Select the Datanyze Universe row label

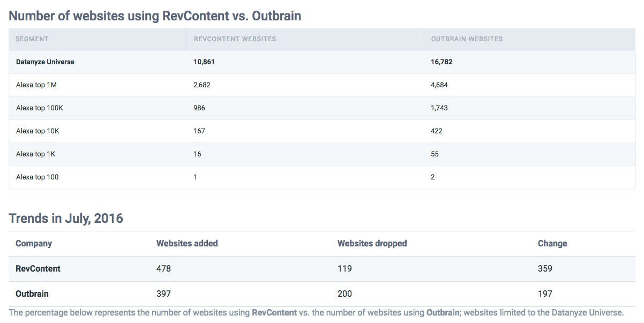tap(45, 62)
